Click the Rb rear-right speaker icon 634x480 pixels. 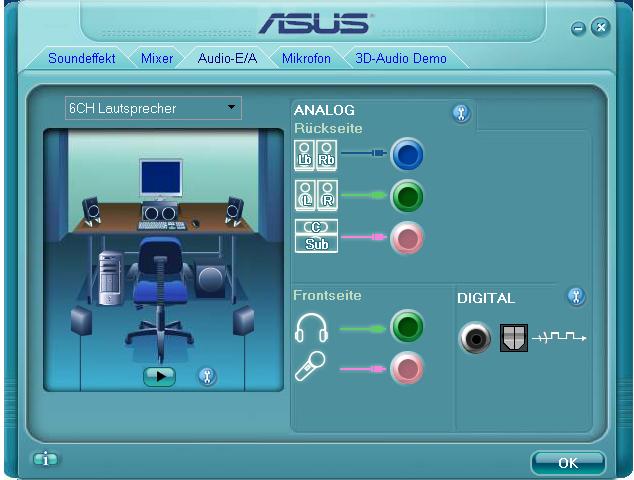click(x=327, y=155)
